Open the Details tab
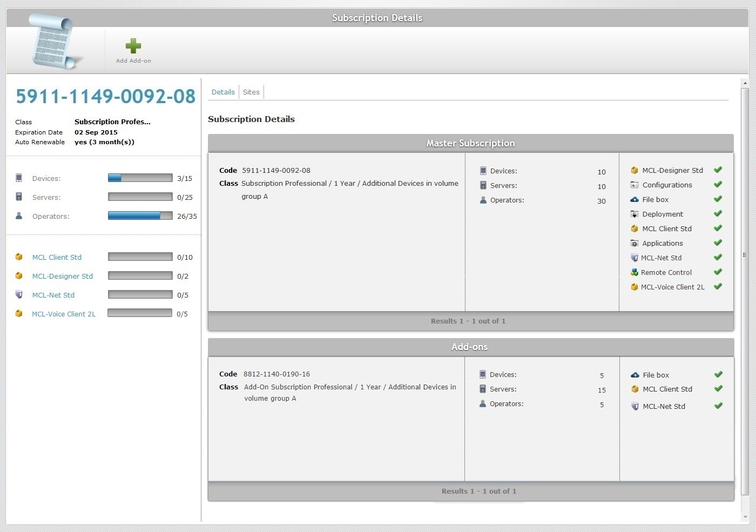756x532 pixels. point(223,92)
